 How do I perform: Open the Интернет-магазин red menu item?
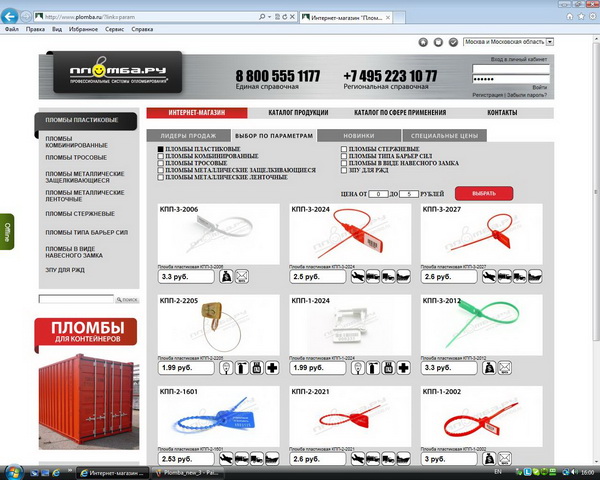point(197,113)
